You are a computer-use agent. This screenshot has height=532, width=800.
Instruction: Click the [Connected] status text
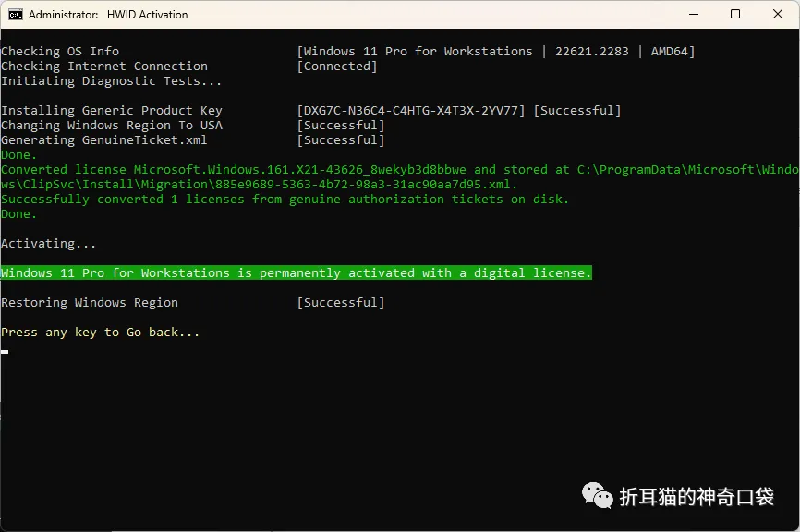coord(337,66)
